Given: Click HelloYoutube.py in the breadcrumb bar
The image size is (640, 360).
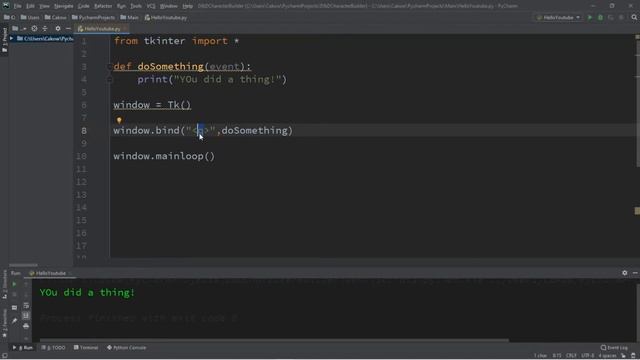Looking at the screenshot, I should [166, 18].
